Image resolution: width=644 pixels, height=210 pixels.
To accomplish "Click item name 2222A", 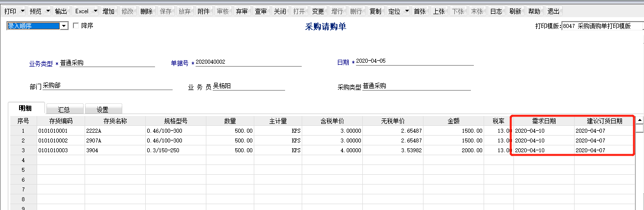I will [x=115, y=131].
